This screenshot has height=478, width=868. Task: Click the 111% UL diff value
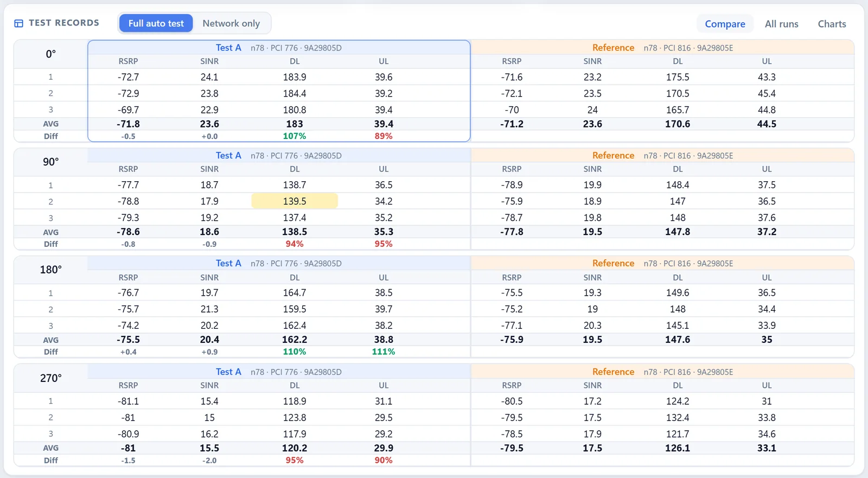384,352
